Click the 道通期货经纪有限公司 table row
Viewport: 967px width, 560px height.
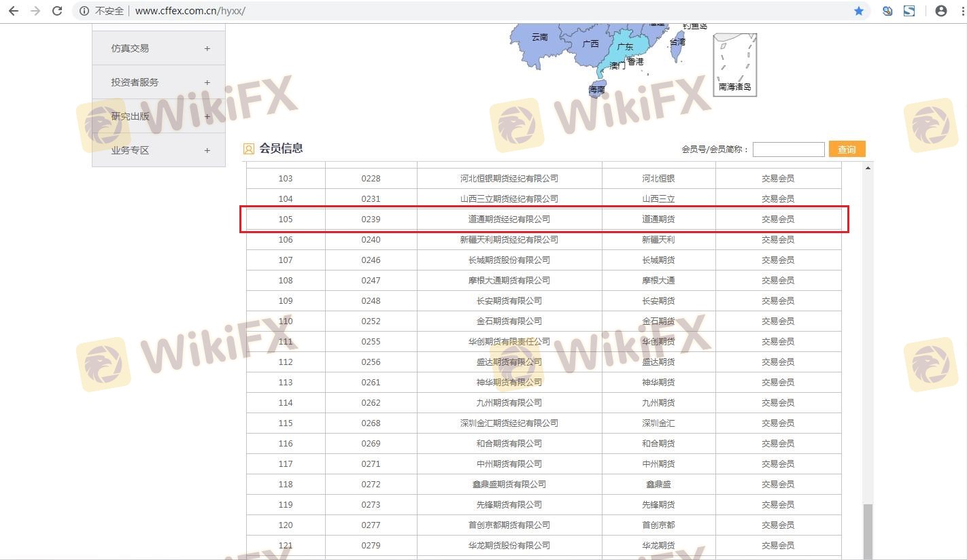point(509,220)
